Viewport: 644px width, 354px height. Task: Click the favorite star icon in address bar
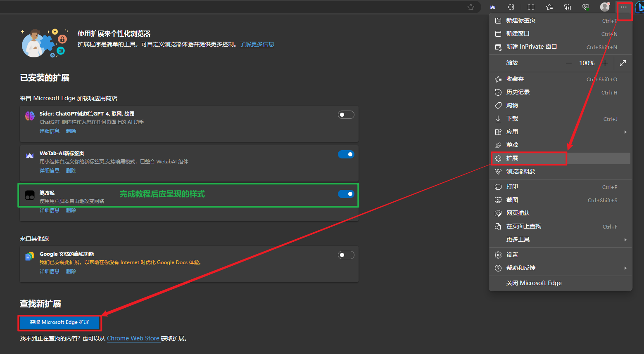coord(471,7)
